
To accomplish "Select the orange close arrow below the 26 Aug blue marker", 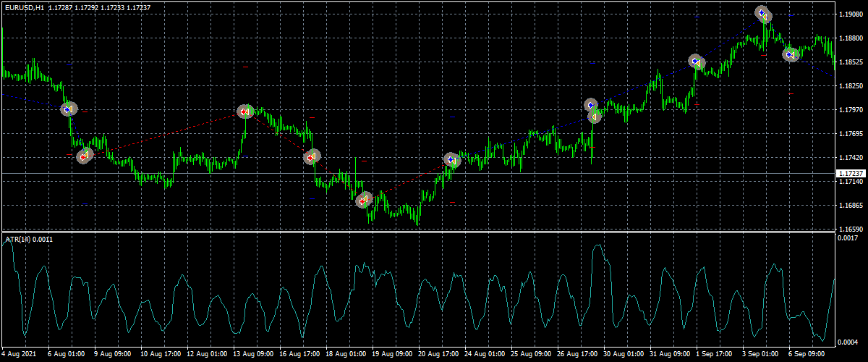I will coord(594,117).
